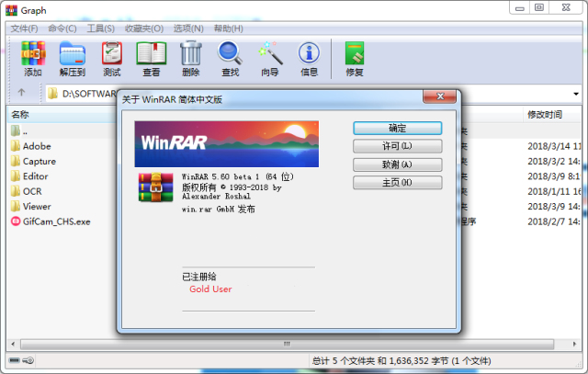Click the 确定 button in dialog
The width and height of the screenshot is (588, 374).
click(398, 128)
